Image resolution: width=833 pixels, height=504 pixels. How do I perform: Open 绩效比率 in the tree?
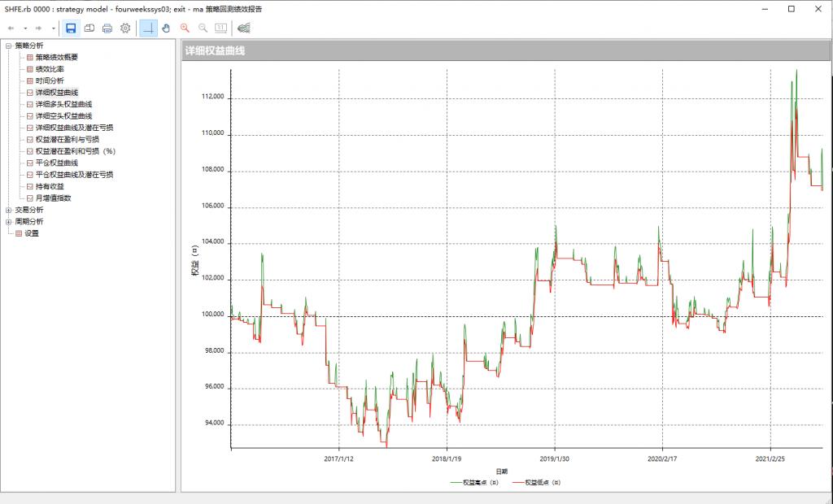click(50, 69)
